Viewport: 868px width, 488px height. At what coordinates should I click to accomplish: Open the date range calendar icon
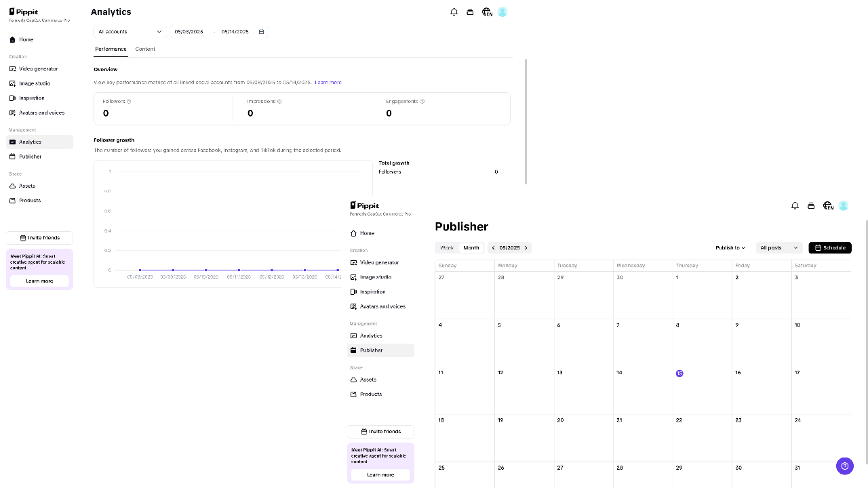tap(262, 31)
